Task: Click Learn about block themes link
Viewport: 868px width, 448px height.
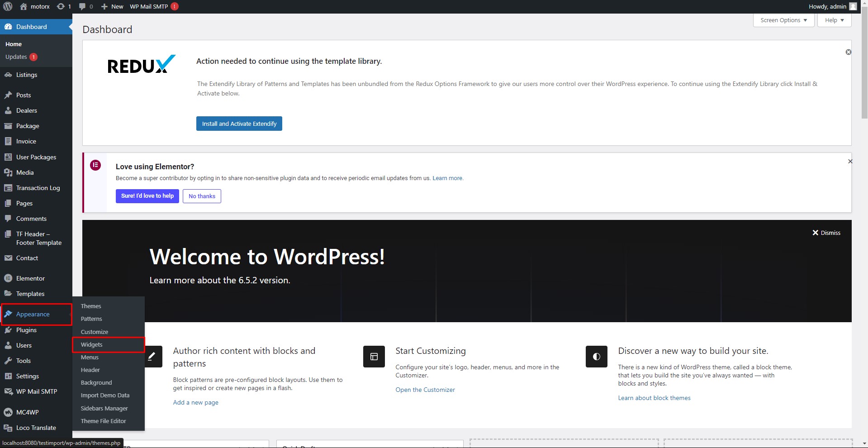Action: click(x=655, y=398)
